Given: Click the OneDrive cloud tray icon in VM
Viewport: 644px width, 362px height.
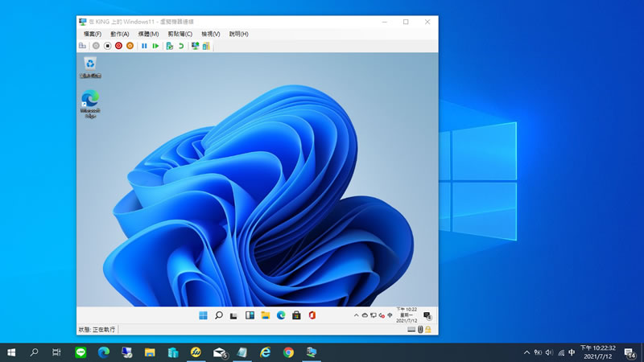Looking at the screenshot, I should 365,315.
